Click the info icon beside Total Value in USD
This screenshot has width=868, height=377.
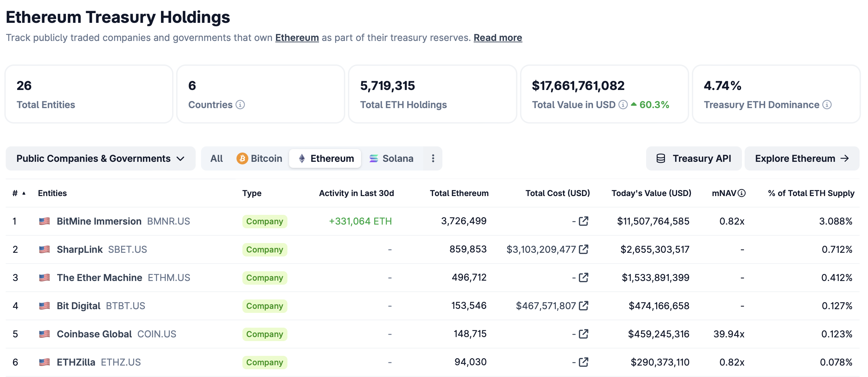(x=623, y=105)
